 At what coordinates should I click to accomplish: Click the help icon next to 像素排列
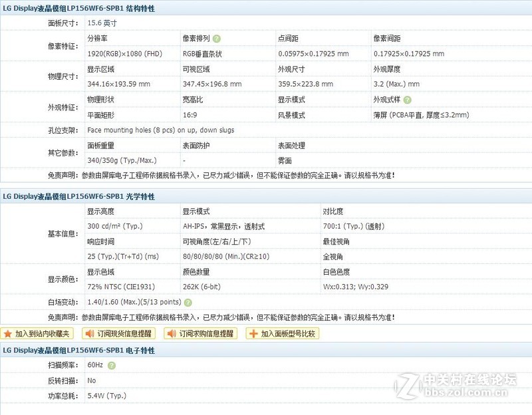pos(216,38)
